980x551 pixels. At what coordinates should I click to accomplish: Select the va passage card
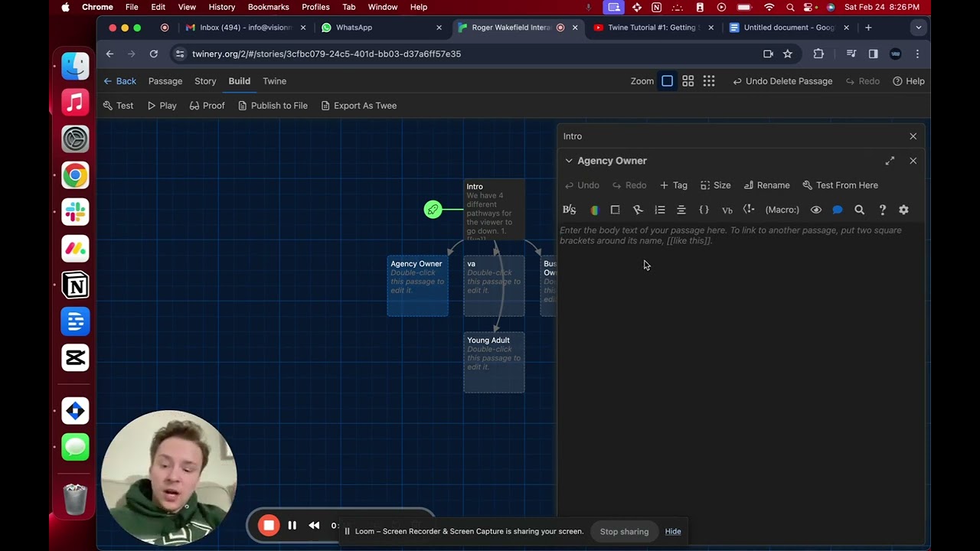(x=494, y=285)
